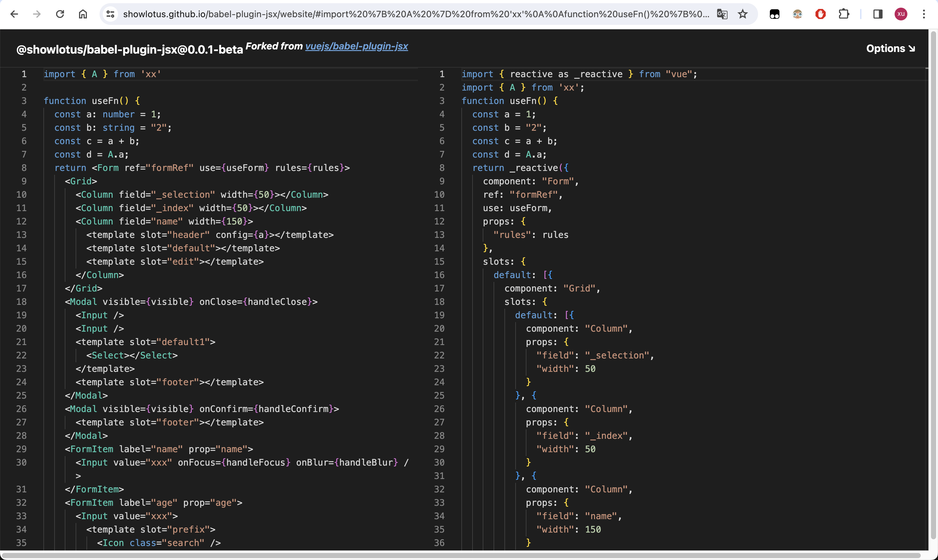Click 'component: "Grid"' in output
The height and width of the screenshot is (560, 938).
click(552, 288)
